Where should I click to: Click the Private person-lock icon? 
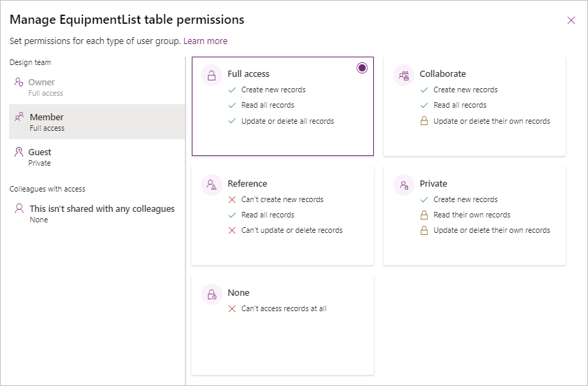point(404,185)
